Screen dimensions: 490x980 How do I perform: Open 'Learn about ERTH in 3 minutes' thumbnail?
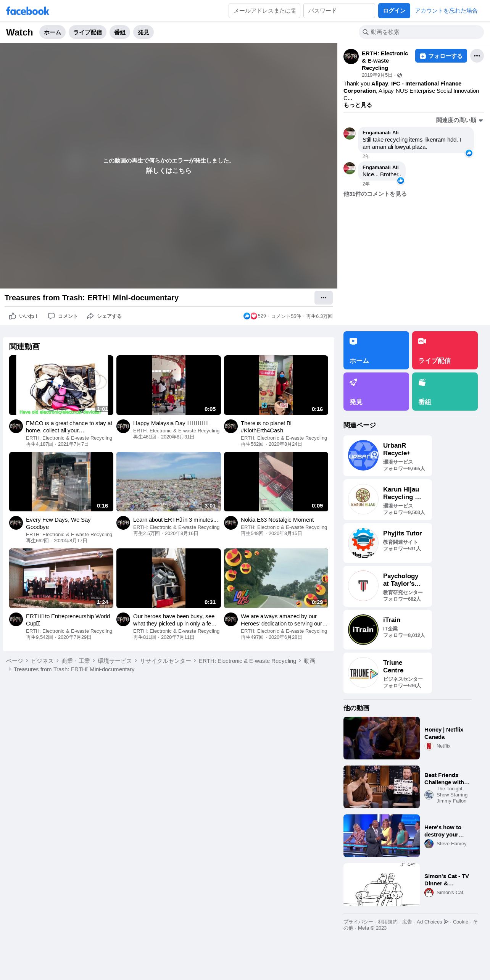168,482
